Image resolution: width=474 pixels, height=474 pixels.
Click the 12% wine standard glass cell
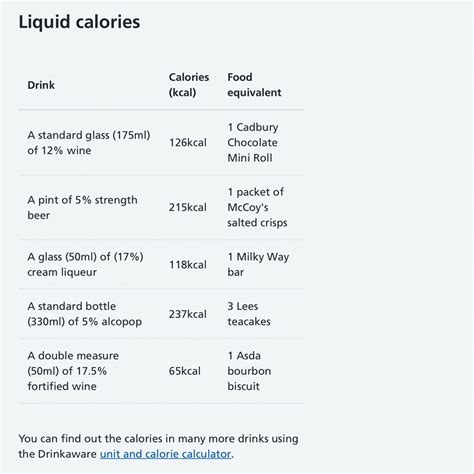tap(89, 143)
